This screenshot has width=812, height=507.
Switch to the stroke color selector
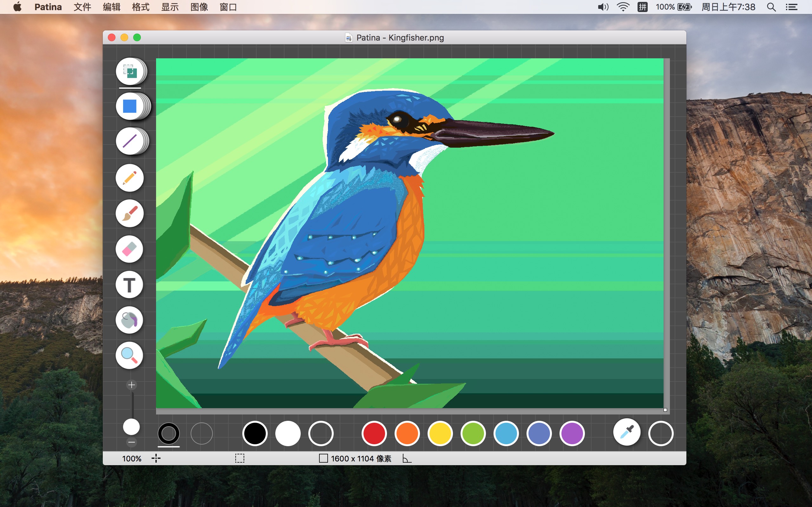coord(169,433)
